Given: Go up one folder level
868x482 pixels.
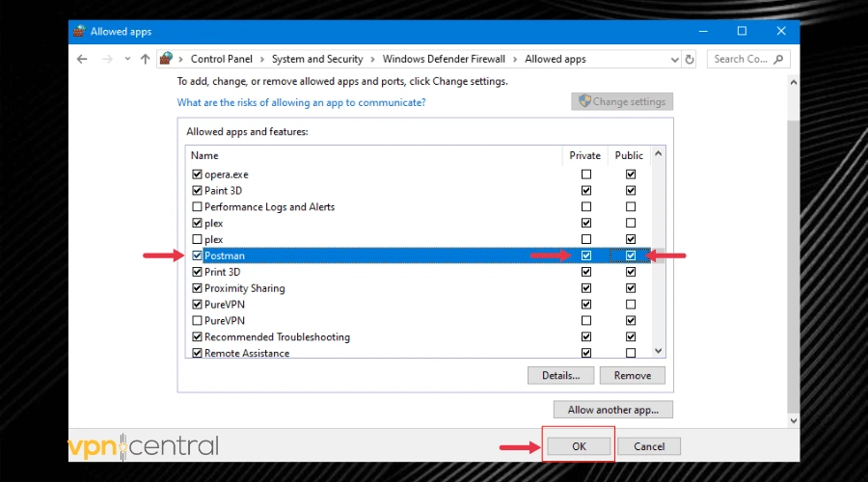Looking at the screenshot, I should pyautogui.click(x=145, y=59).
